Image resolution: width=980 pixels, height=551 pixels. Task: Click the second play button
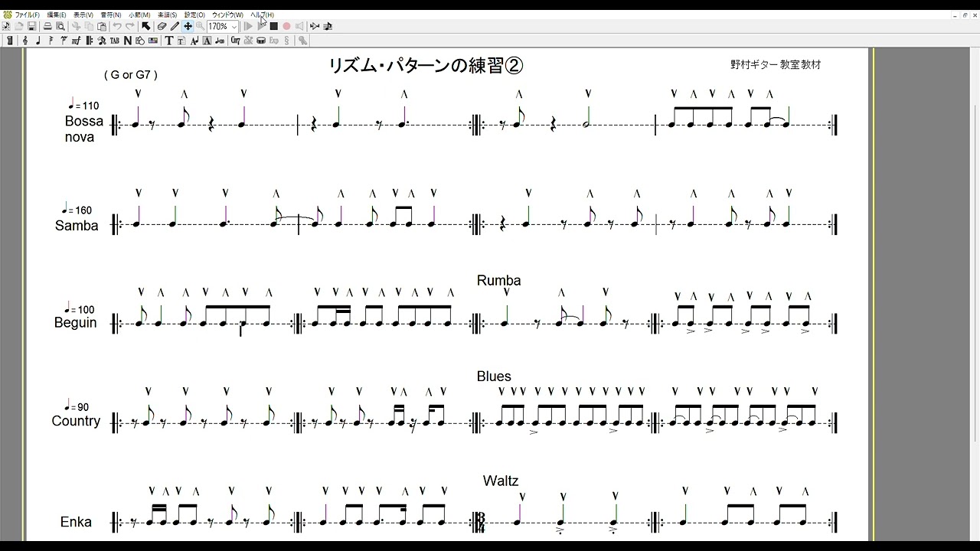(x=261, y=26)
